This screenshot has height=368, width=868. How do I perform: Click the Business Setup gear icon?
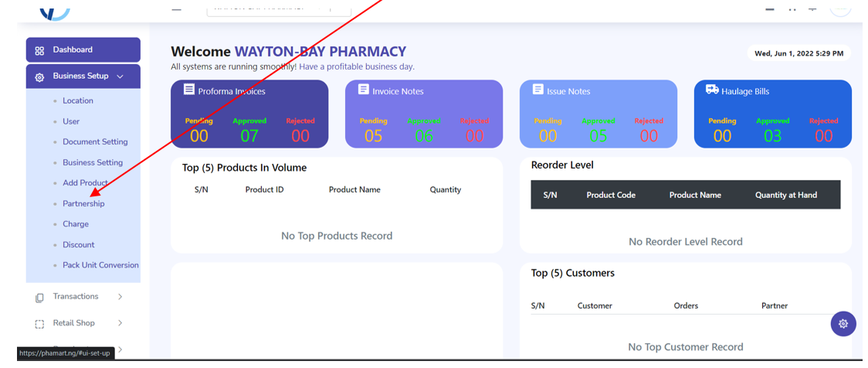(39, 77)
